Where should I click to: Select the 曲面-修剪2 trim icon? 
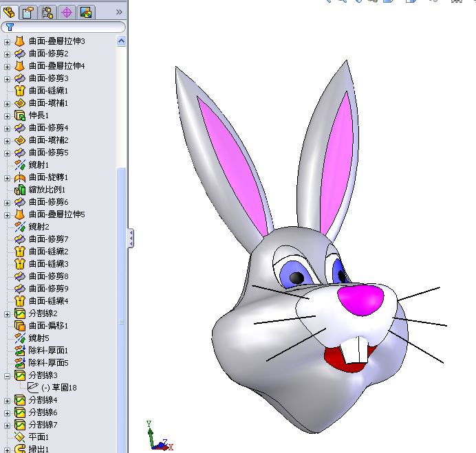[20, 54]
